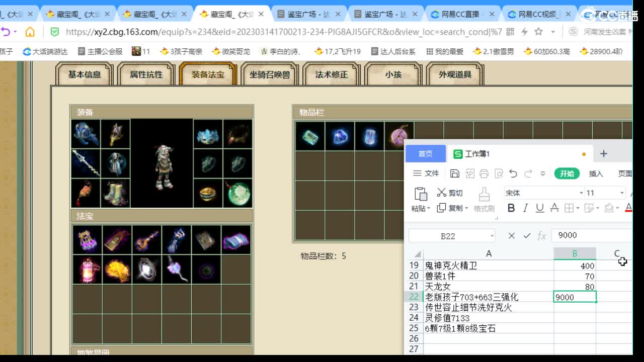
Task: Switch to the 坐骑召唤兽 tab
Action: pos(270,74)
